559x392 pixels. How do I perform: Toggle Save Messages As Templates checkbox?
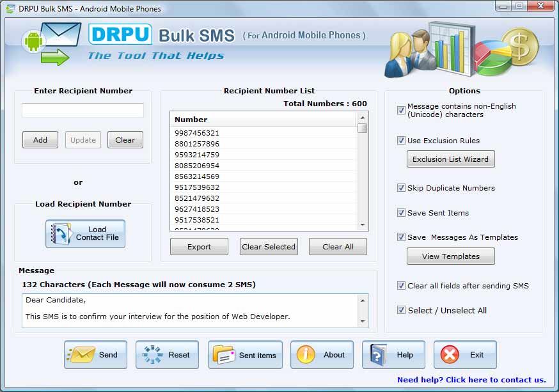[401, 237]
